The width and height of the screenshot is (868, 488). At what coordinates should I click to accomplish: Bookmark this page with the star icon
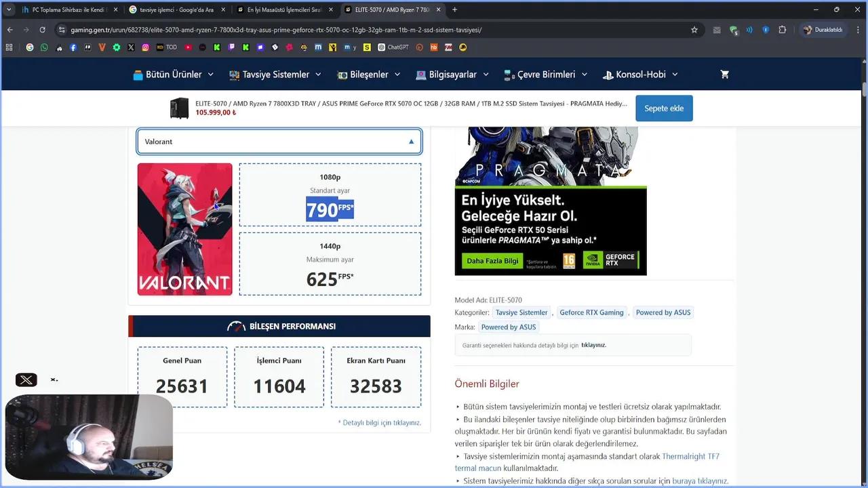694,30
